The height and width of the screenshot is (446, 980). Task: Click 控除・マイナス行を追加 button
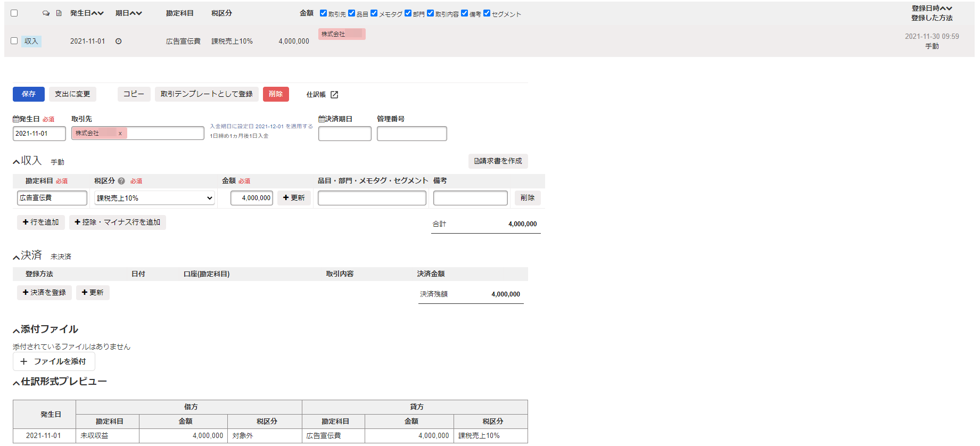tap(118, 222)
